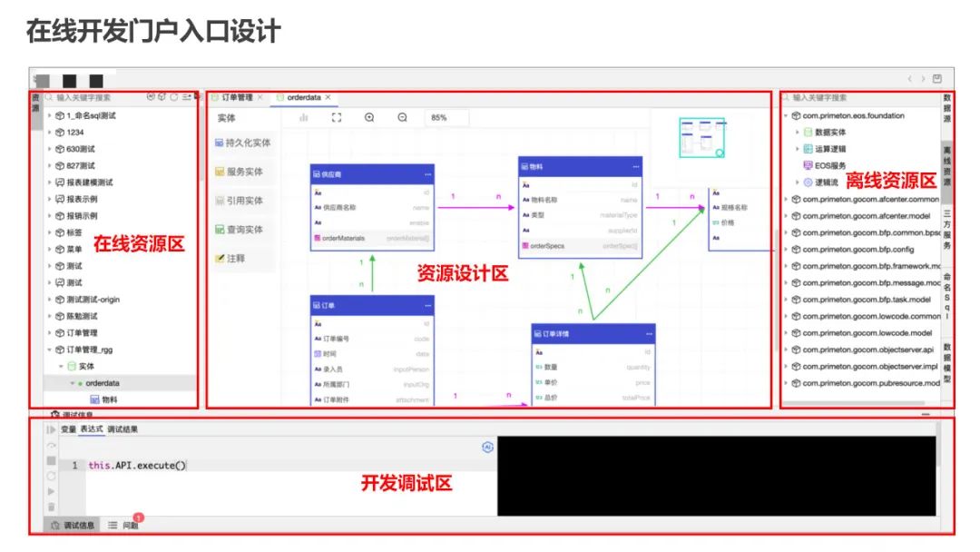This screenshot has width=980, height=552.
Task: Open the 变量 debug tab
Action: [x=68, y=429]
